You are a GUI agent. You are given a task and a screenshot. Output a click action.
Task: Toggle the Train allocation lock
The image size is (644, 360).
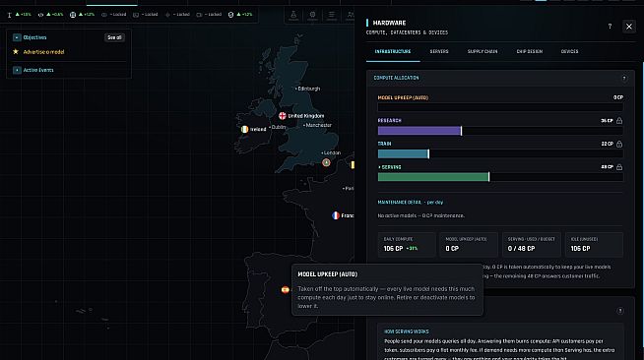pos(619,144)
